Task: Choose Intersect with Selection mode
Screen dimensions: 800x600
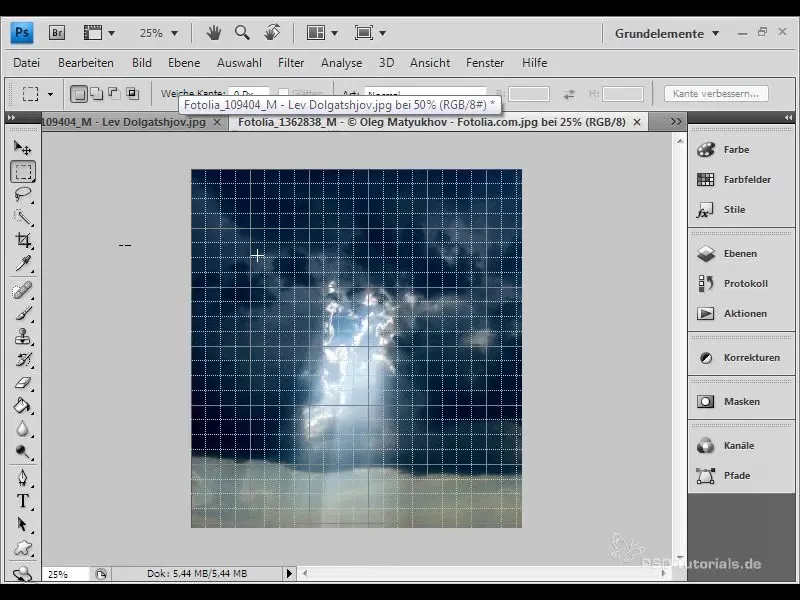Action: pyautogui.click(x=133, y=94)
